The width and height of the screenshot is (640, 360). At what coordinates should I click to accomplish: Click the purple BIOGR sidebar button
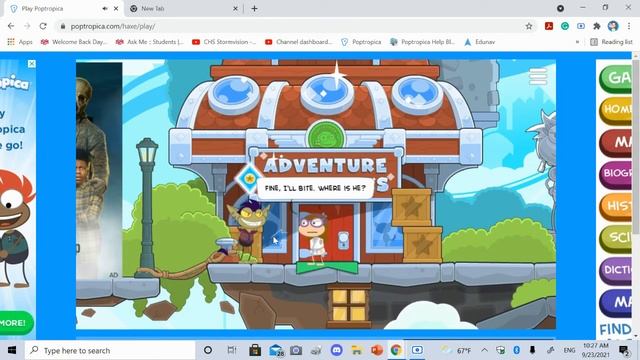pos(615,174)
